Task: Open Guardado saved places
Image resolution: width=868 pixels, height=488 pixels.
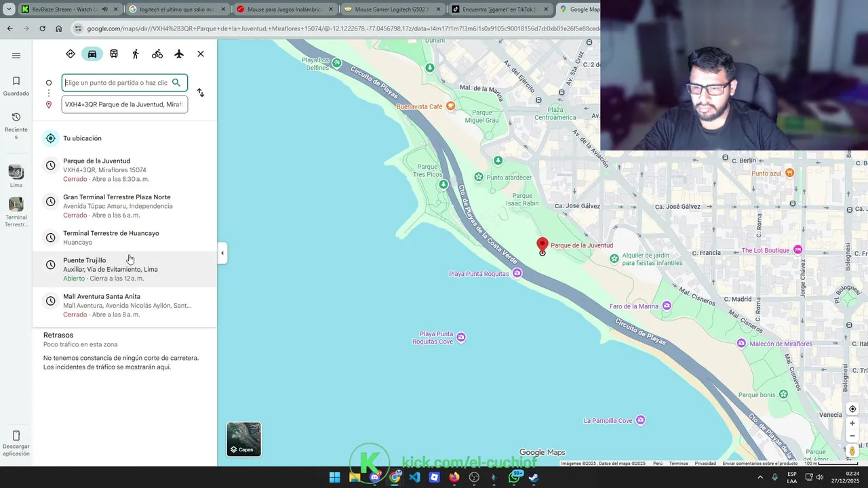Action: [x=16, y=86]
